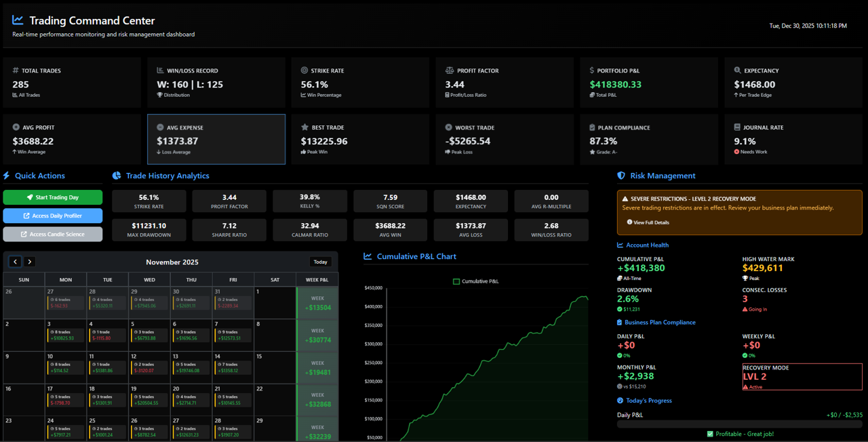Screen dimensions: 868x442
Task: Go to previous month in calendar
Action: (15, 262)
